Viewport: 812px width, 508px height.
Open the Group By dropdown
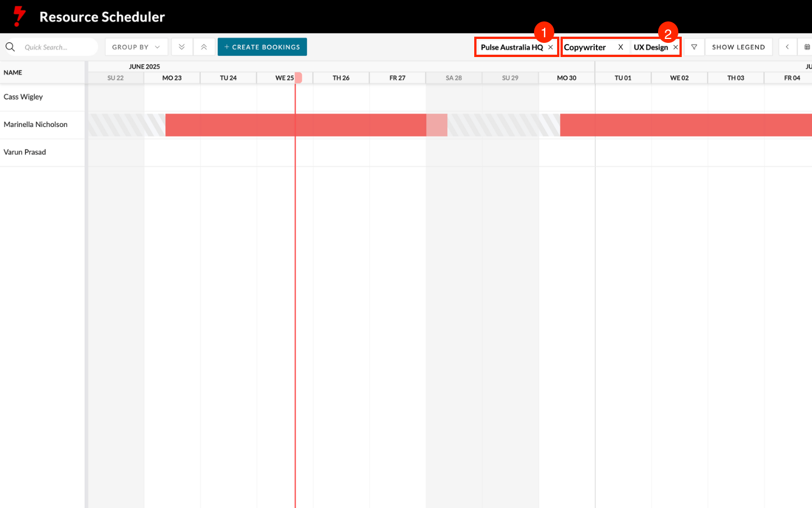click(x=136, y=47)
